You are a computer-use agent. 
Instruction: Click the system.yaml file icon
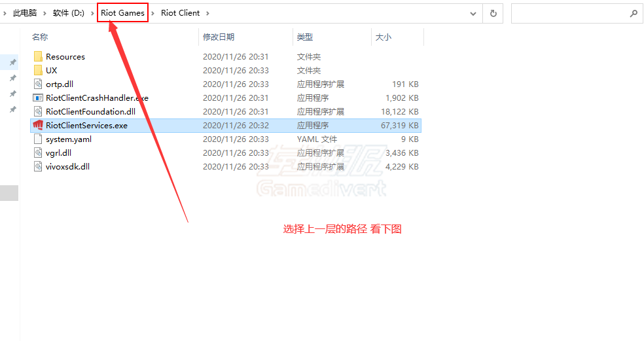click(38, 139)
